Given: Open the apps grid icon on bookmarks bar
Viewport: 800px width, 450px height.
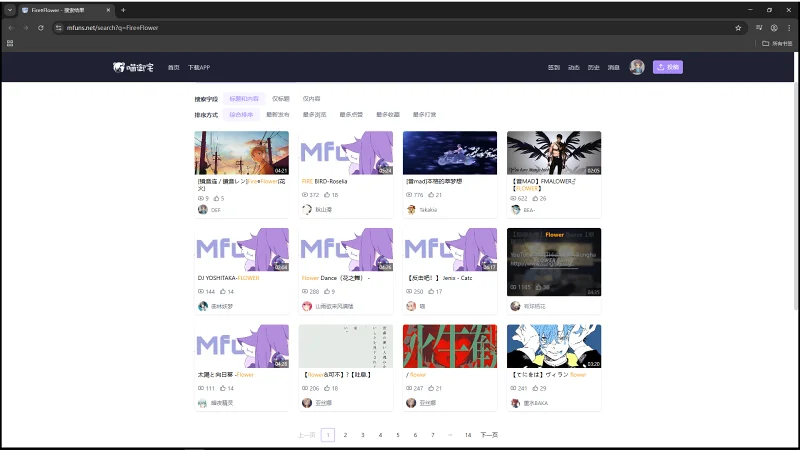Looking at the screenshot, I should [x=10, y=43].
